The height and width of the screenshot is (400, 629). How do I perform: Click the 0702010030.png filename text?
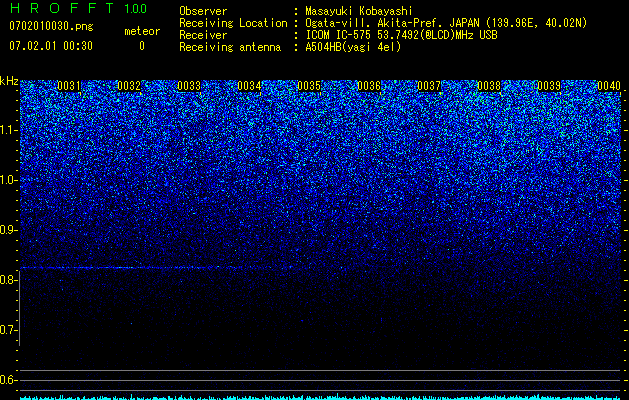51,27
